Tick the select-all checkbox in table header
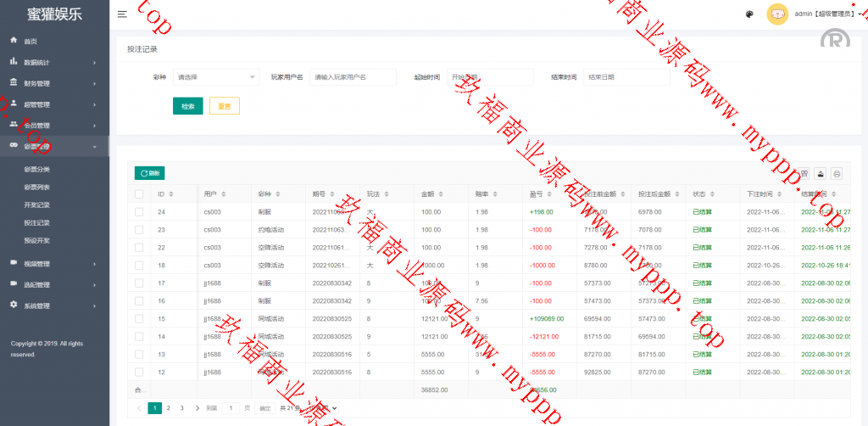868x426 pixels. tap(139, 194)
